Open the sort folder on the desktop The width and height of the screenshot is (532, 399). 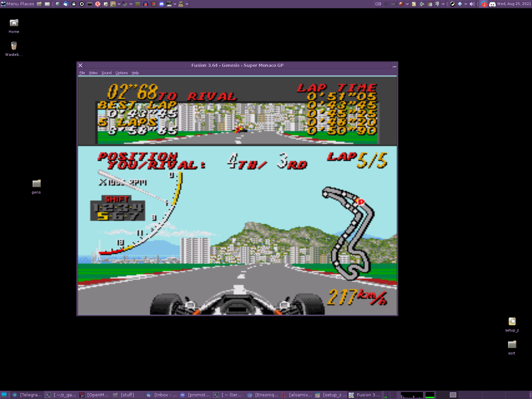click(512, 347)
